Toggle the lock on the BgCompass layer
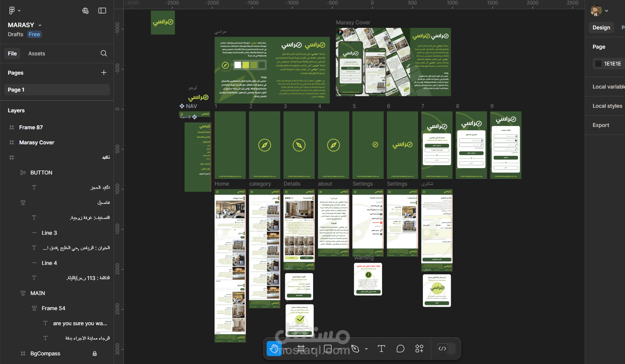 pos(95,353)
